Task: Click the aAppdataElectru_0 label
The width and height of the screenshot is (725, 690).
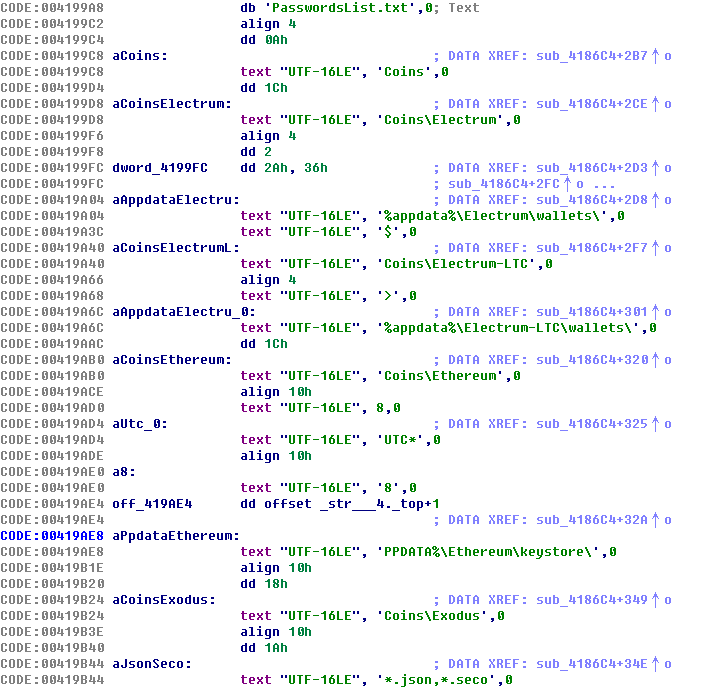Action: 184,312
